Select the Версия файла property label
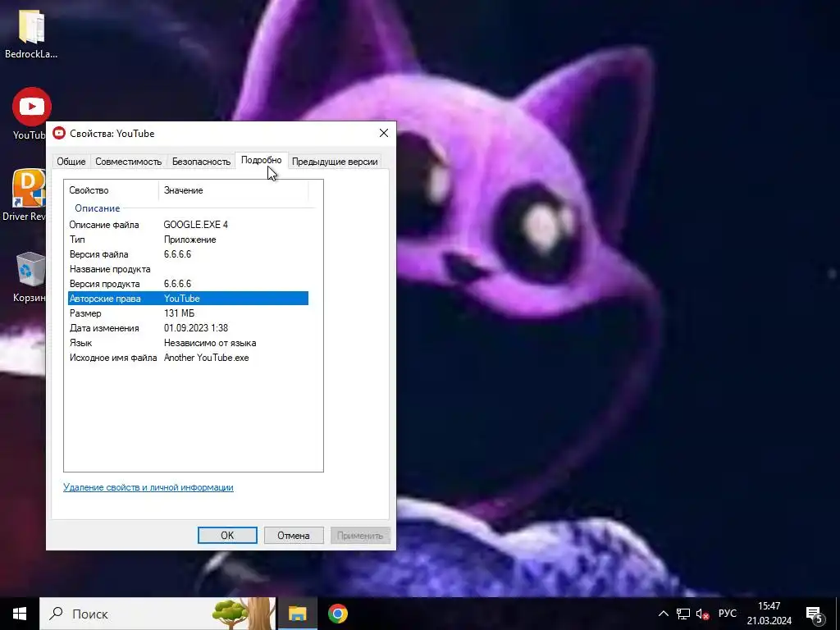The image size is (840, 630). click(98, 254)
